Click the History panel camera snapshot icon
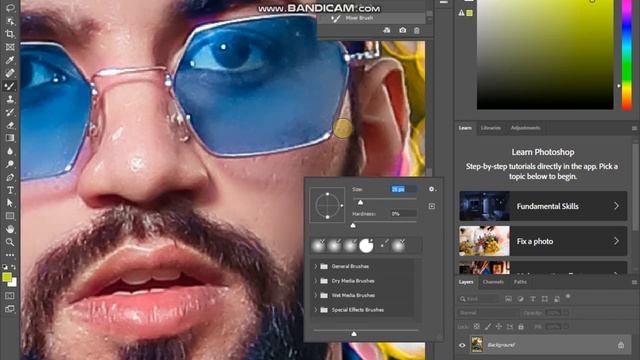 (402, 30)
